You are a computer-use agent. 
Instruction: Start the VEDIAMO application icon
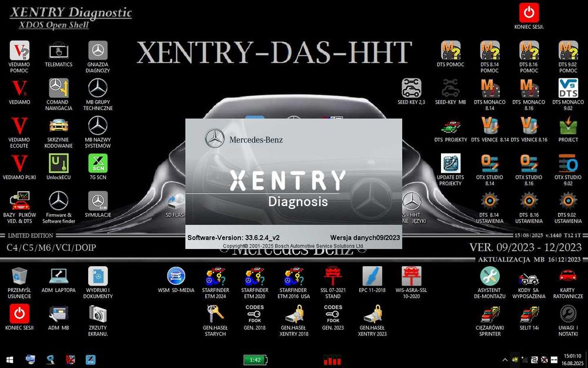pyautogui.click(x=19, y=88)
